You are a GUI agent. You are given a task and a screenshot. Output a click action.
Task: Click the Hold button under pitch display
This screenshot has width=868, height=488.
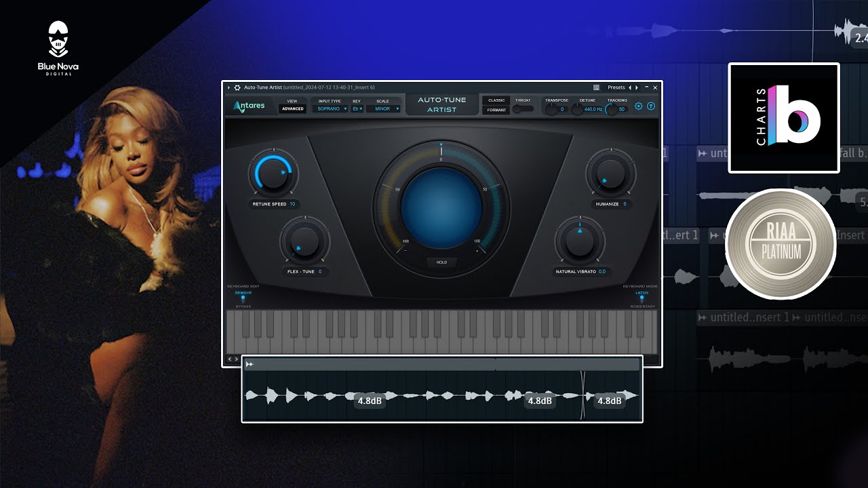pos(441,262)
